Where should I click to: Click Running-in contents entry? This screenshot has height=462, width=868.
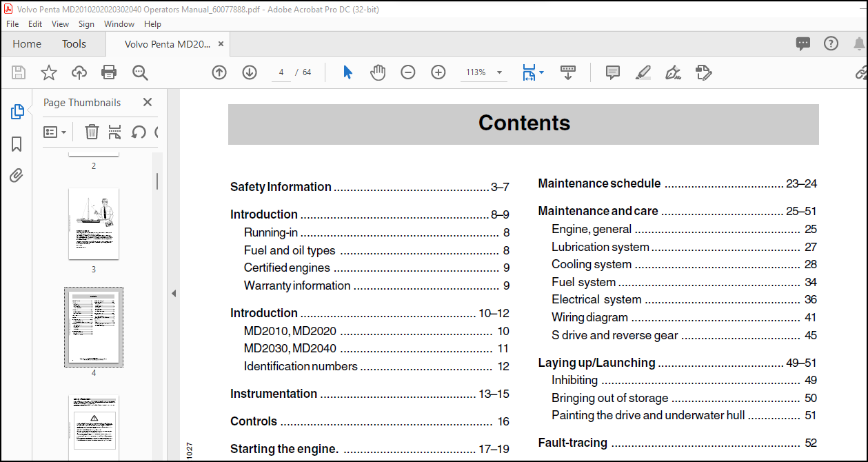[376, 233]
